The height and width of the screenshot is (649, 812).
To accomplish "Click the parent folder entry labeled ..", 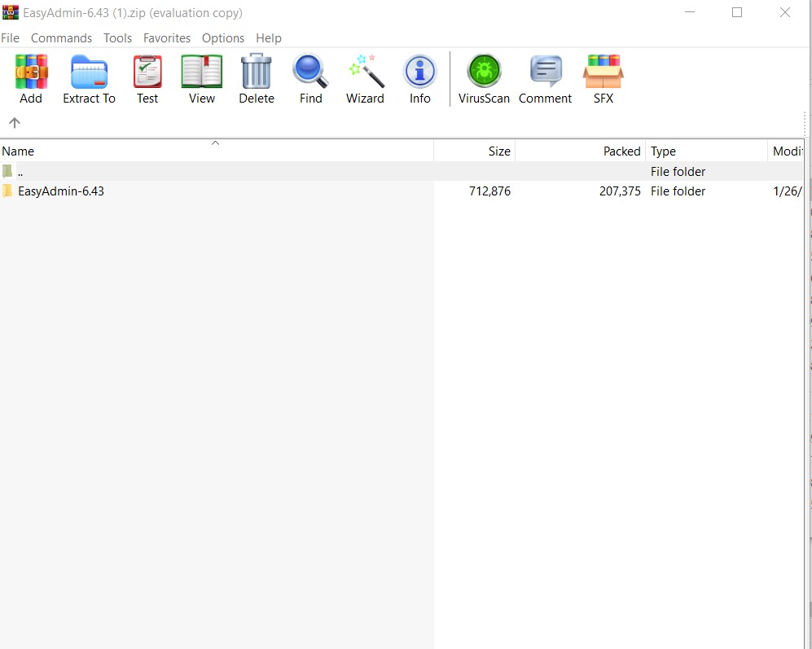I will (x=20, y=171).
